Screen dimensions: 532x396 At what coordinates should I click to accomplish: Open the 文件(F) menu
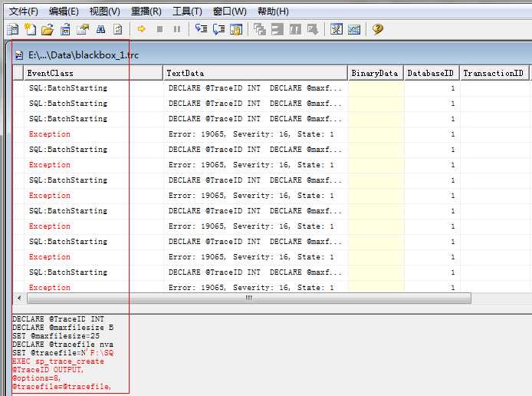pyautogui.click(x=24, y=12)
